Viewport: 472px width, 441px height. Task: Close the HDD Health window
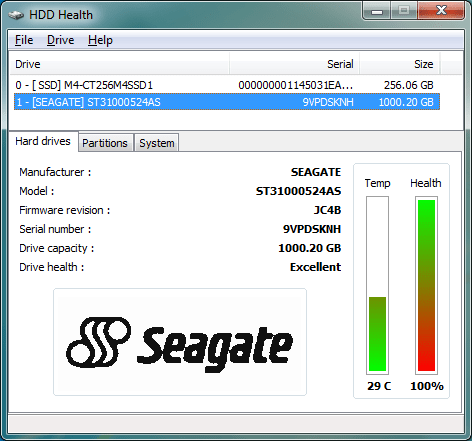(x=441, y=11)
